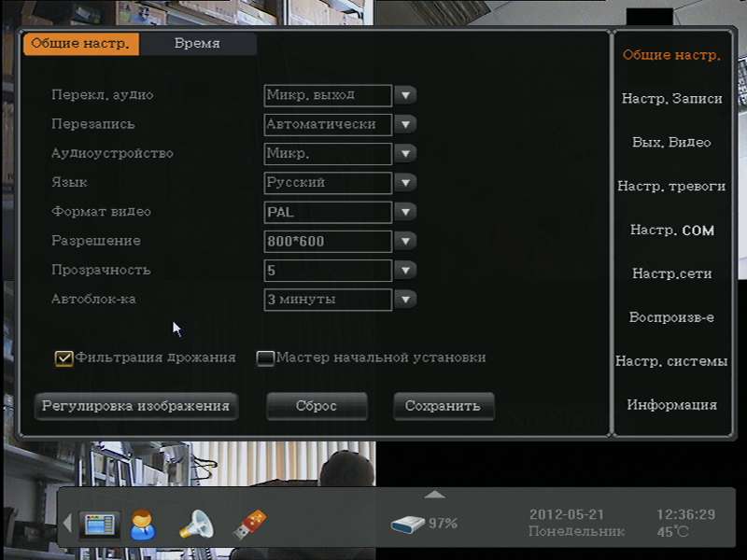Click the PAL video format field
Screen dimensions: 747x560
pyautogui.click(x=328, y=212)
